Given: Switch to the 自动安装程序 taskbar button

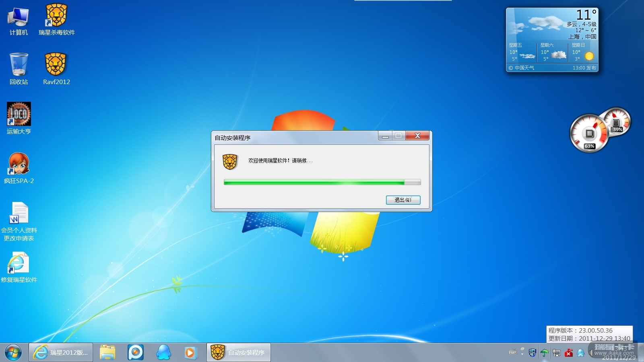Looking at the screenshot, I should 239,353.
